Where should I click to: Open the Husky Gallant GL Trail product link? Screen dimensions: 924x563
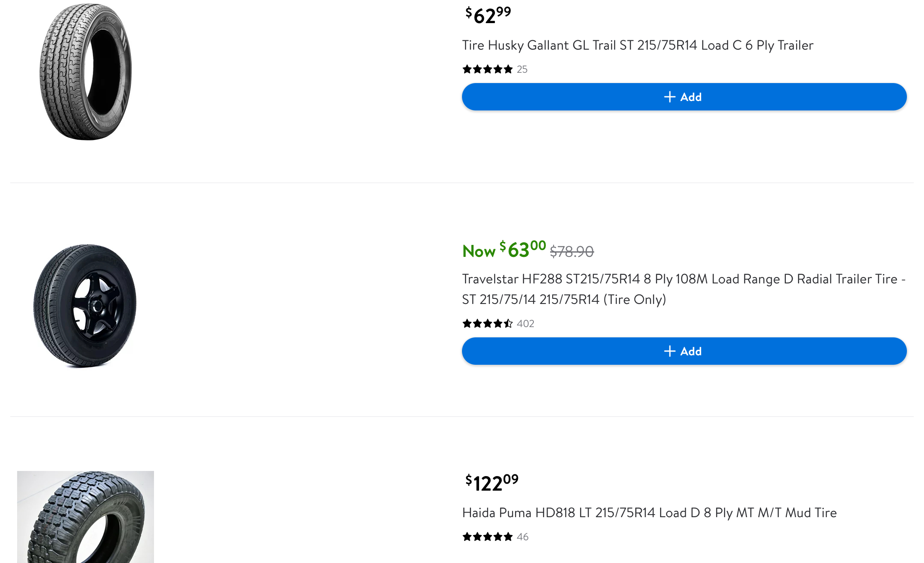click(637, 45)
